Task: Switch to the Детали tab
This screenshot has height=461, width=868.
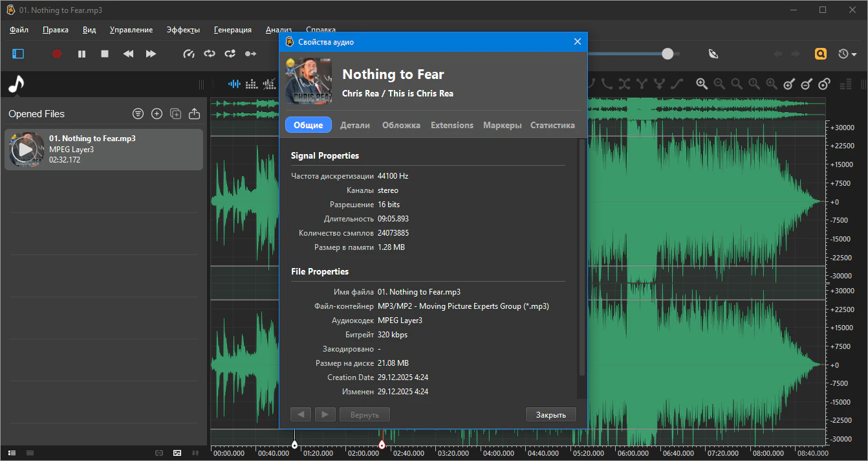Action: tap(355, 125)
